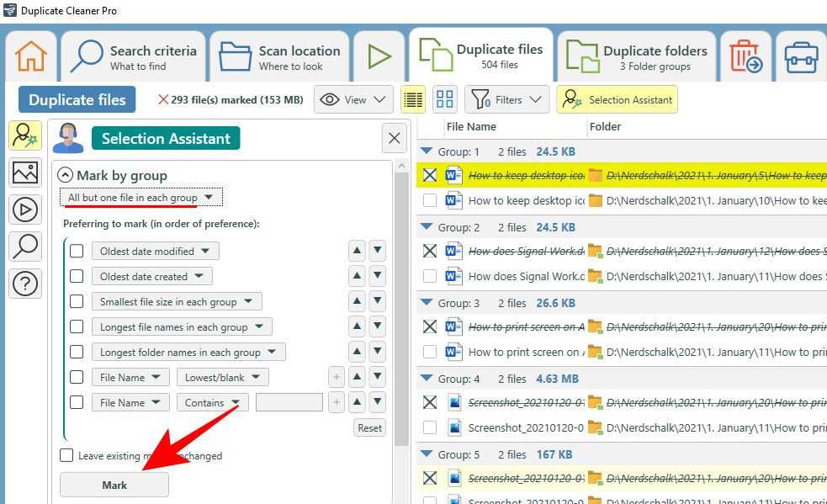
Task: Open Longest folder names dropdown
Action: tap(188, 352)
